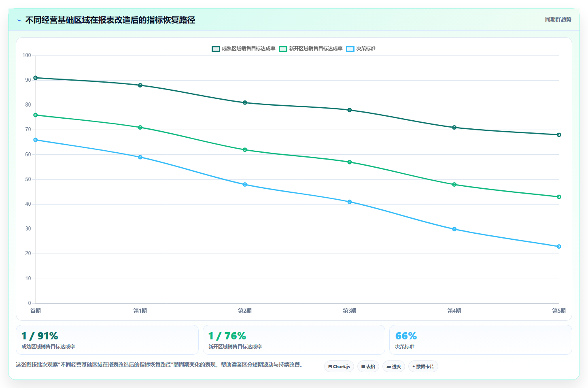Pick the 新开区域 data point at 首期

36,115
